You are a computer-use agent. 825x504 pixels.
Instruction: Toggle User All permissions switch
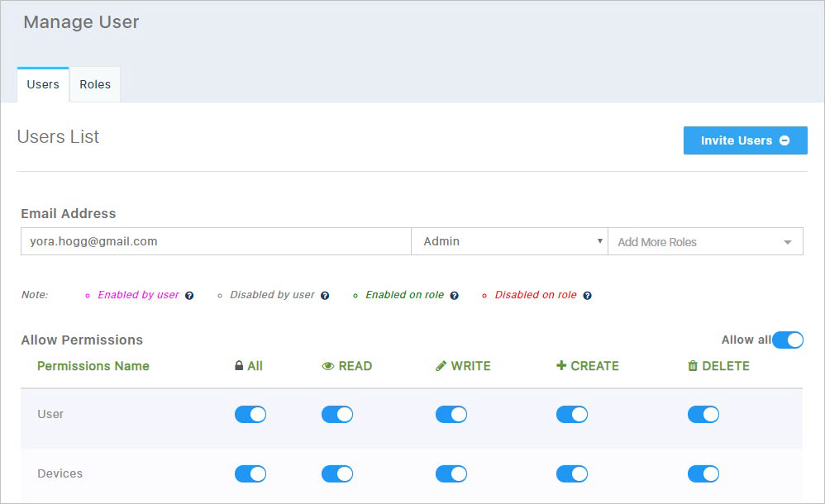tap(250, 415)
